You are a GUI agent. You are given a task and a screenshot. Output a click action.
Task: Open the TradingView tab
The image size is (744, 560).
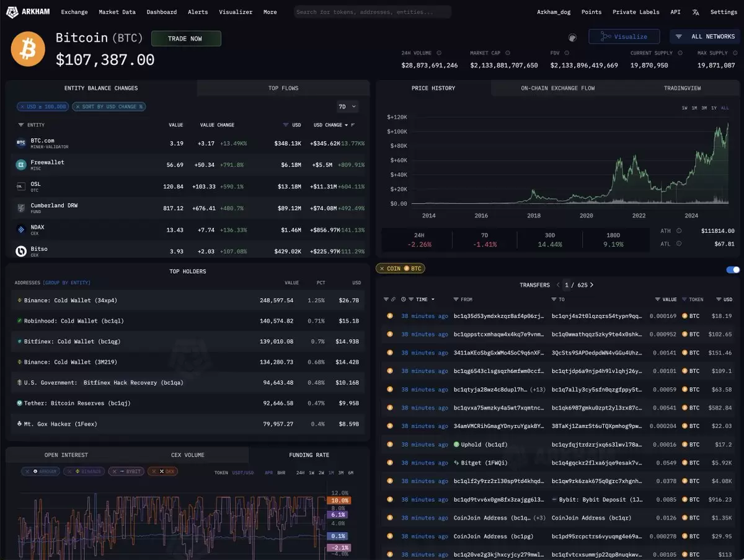(682, 88)
